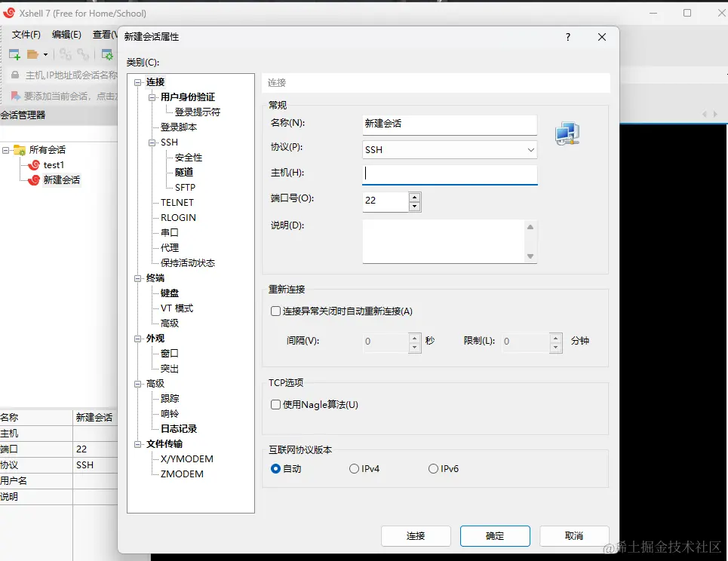728x561 pixels.
Task: Click description box scroll down arrow
Action: pos(530,256)
